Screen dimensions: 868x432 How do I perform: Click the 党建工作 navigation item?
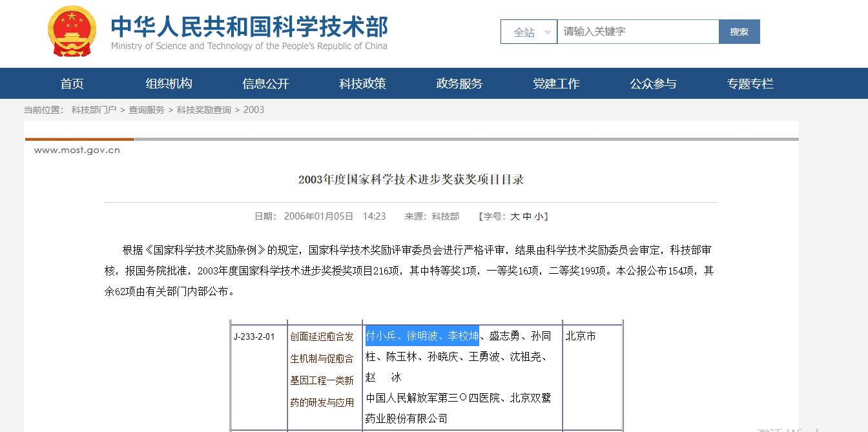(556, 83)
